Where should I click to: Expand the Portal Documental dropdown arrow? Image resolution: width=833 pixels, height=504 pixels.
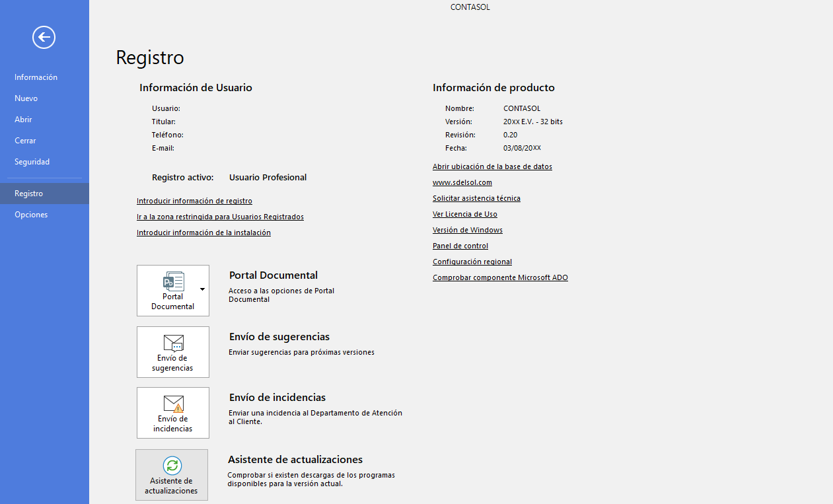point(202,289)
